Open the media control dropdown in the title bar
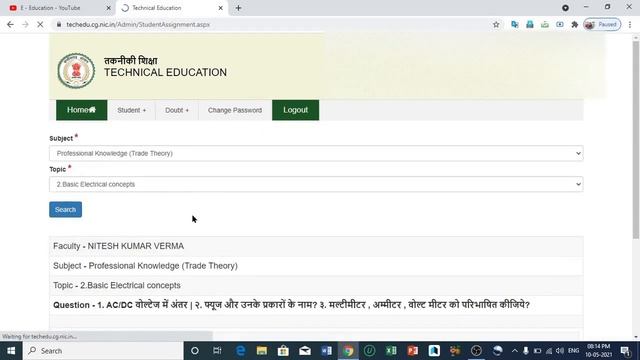Viewport: 640px width, 360px height. coord(565,8)
